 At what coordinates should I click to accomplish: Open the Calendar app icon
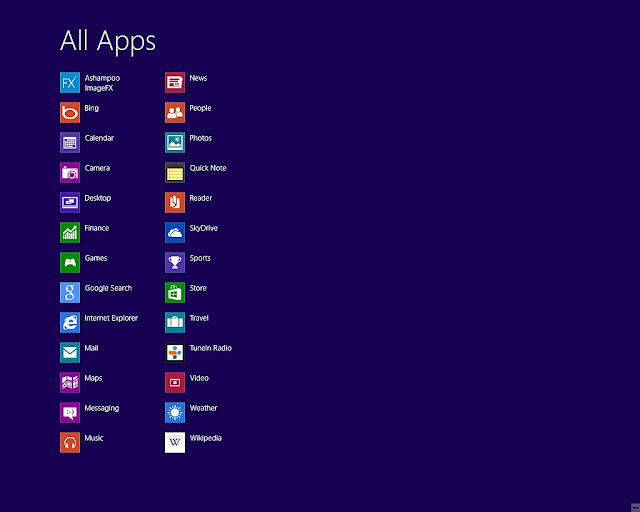click(x=70, y=142)
